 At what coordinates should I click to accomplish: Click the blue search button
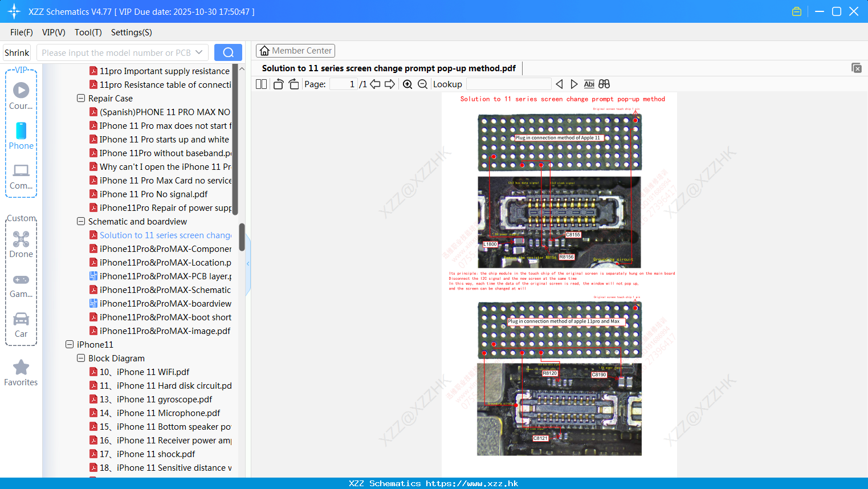[228, 52]
